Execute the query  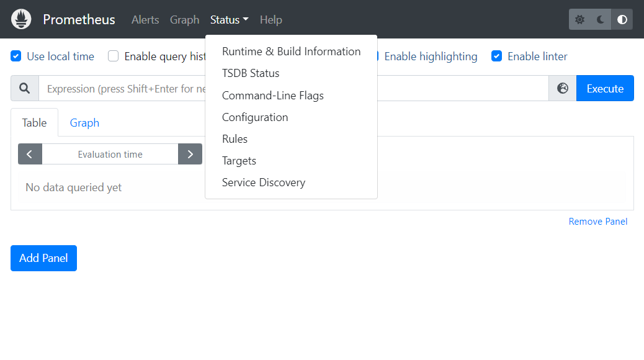coord(605,88)
